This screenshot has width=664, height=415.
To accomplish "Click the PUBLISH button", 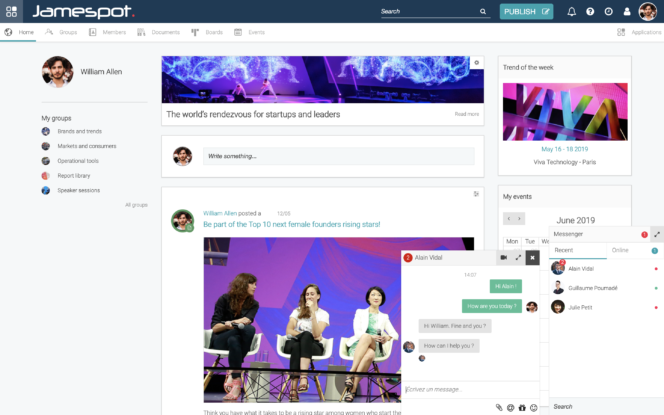I will click(526, 12).
